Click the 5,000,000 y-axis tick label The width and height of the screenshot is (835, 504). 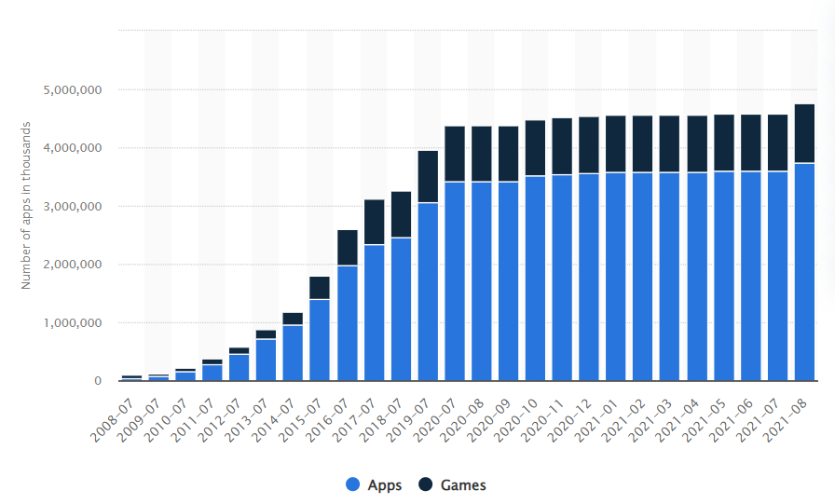73,90
